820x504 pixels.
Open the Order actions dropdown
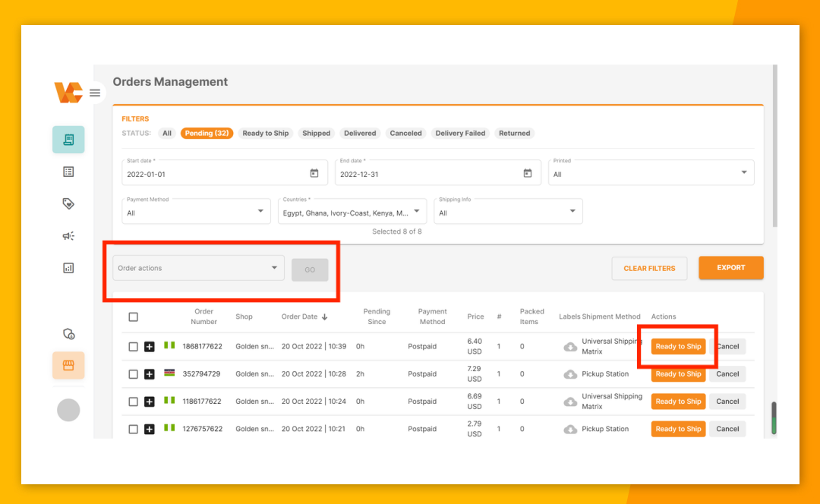198,268
